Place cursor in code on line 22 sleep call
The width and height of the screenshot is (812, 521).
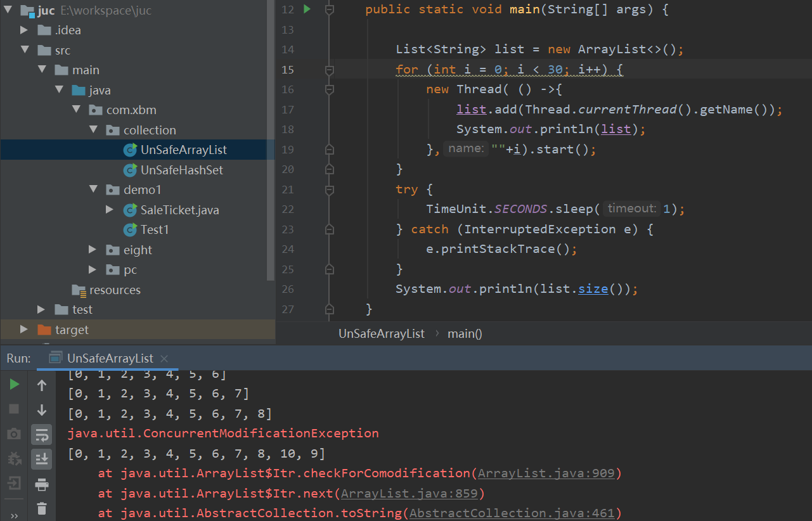tap(555, 209)
